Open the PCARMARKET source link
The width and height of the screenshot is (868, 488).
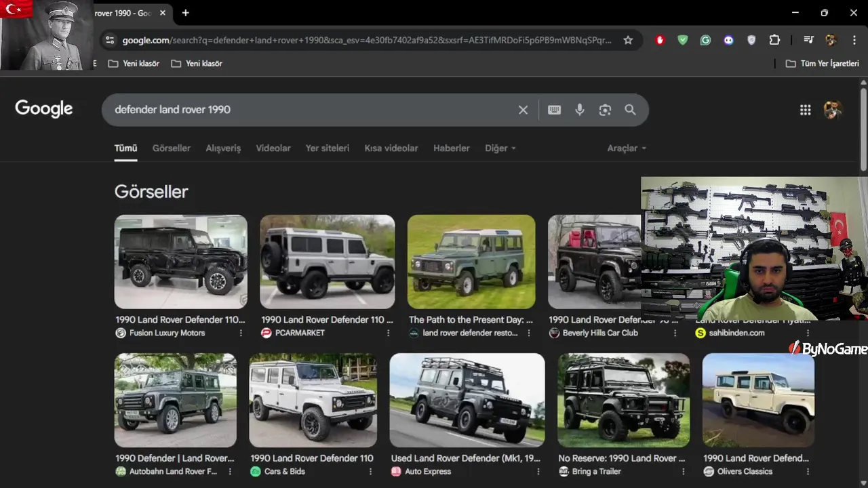pos(293,333)
